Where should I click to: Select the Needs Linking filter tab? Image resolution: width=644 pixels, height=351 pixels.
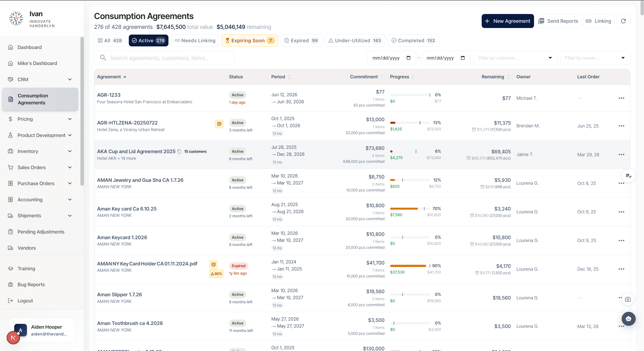(x=195, y=40)
